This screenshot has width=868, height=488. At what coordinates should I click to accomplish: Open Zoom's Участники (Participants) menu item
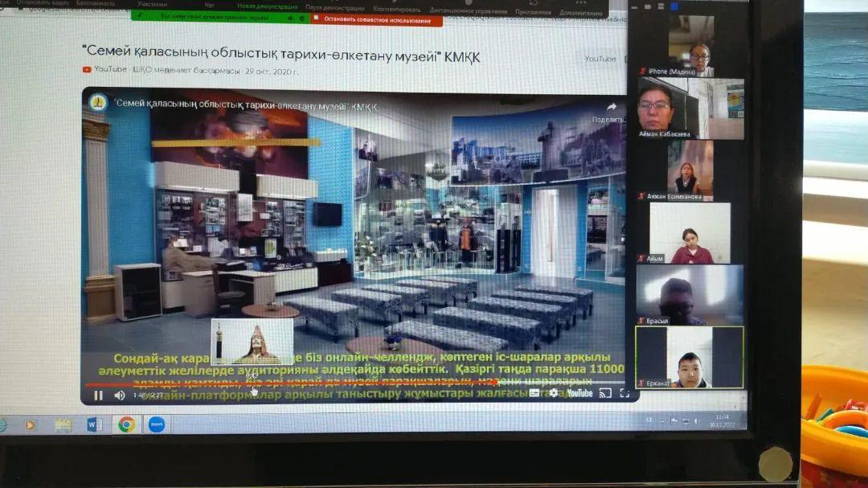[x=152, y=5]
